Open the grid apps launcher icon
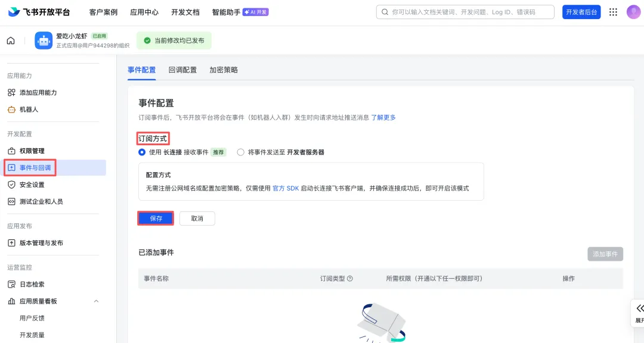The image size is (644, 343). tap(613, 12)
